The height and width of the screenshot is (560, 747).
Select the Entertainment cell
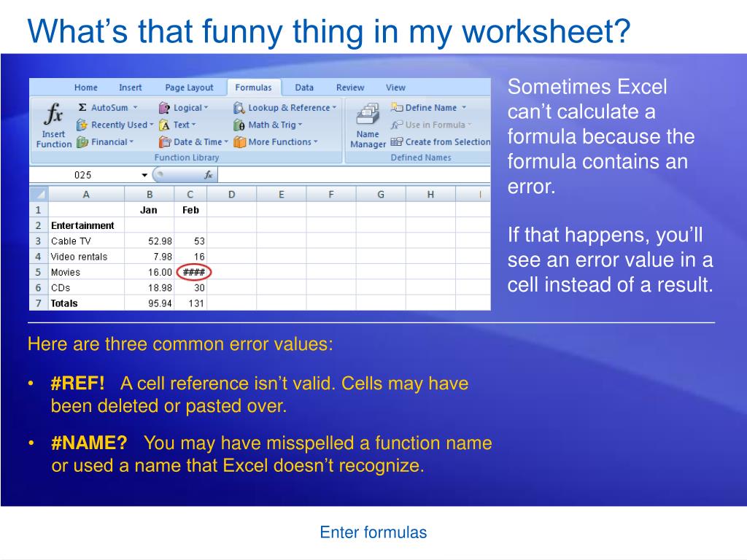point(86,226)
